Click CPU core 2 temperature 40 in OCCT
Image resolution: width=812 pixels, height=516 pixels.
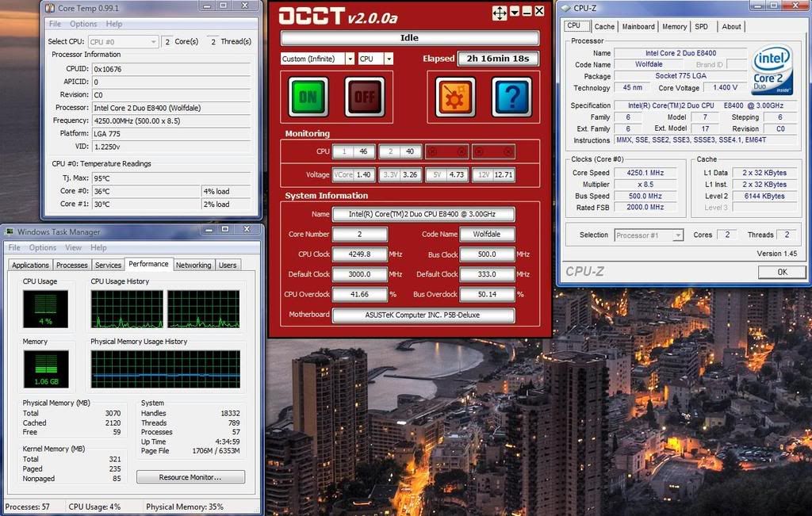(x=400, y=151)
